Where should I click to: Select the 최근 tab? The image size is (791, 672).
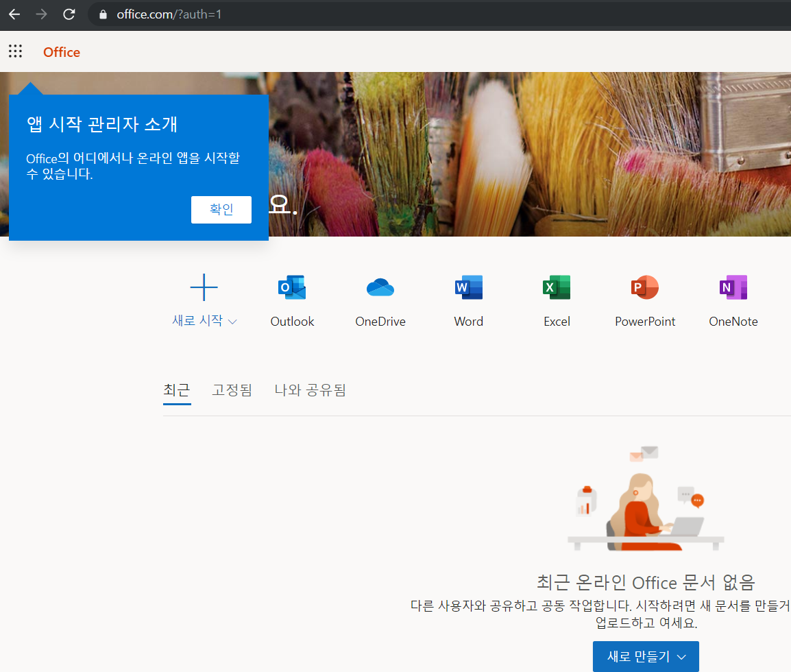point(177,389)
